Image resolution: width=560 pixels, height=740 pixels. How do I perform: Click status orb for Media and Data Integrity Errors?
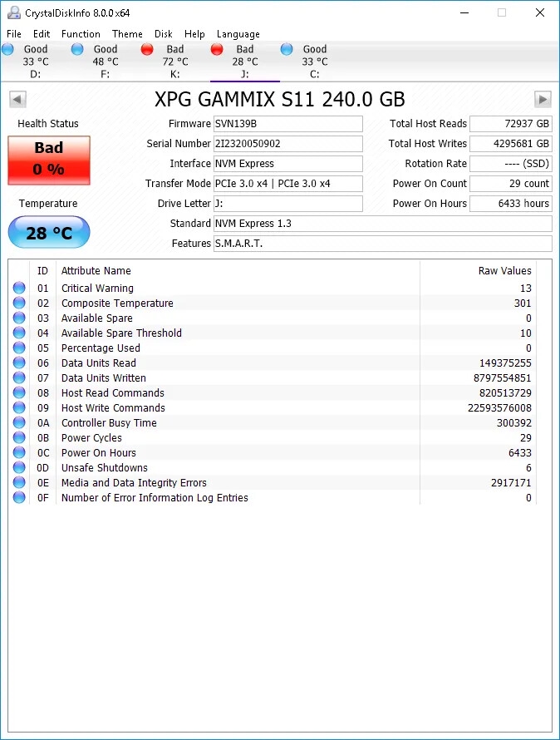[x=19, y=482]
